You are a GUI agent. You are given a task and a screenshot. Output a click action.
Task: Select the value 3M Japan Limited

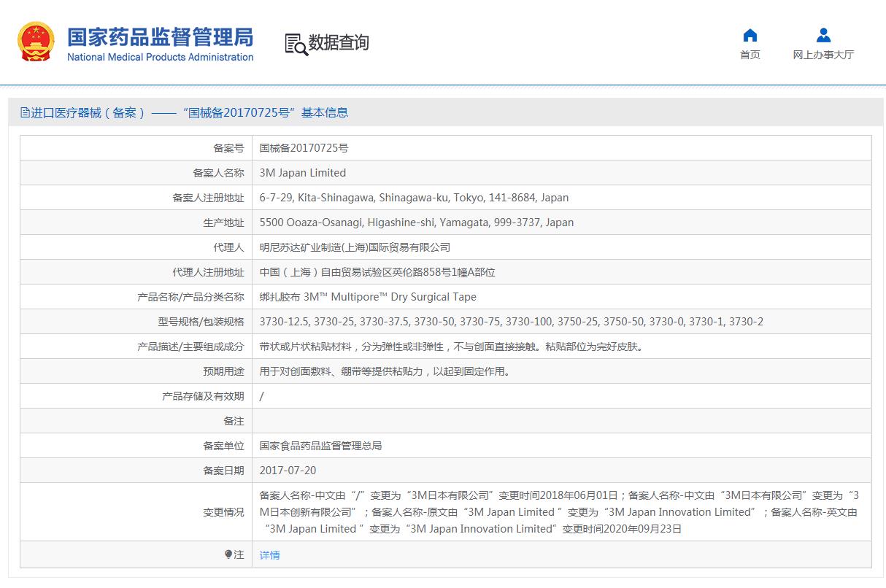coord(303,173)
